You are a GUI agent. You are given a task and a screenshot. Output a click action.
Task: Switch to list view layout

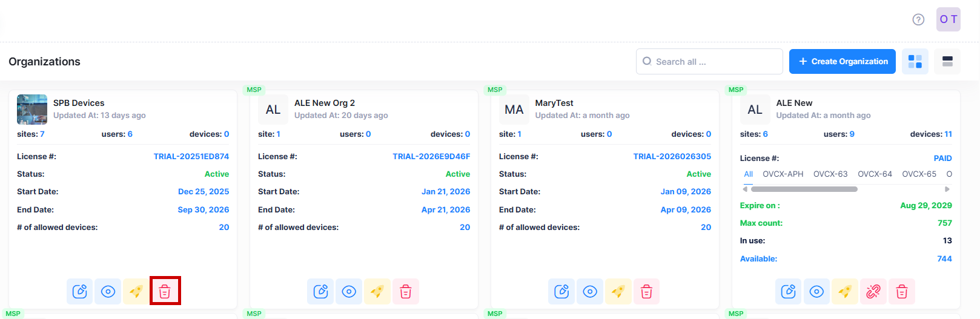point(947,61)
